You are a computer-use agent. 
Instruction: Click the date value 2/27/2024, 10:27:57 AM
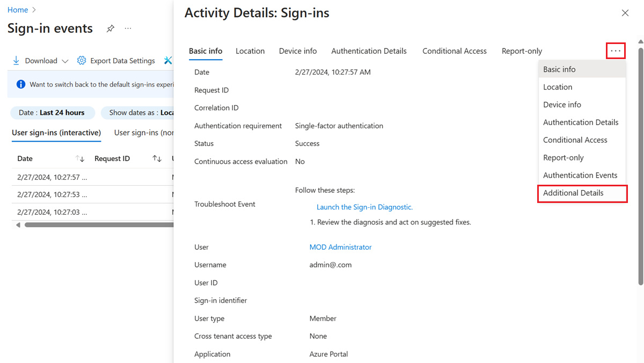pyautogui.click(x=333, y=72)
